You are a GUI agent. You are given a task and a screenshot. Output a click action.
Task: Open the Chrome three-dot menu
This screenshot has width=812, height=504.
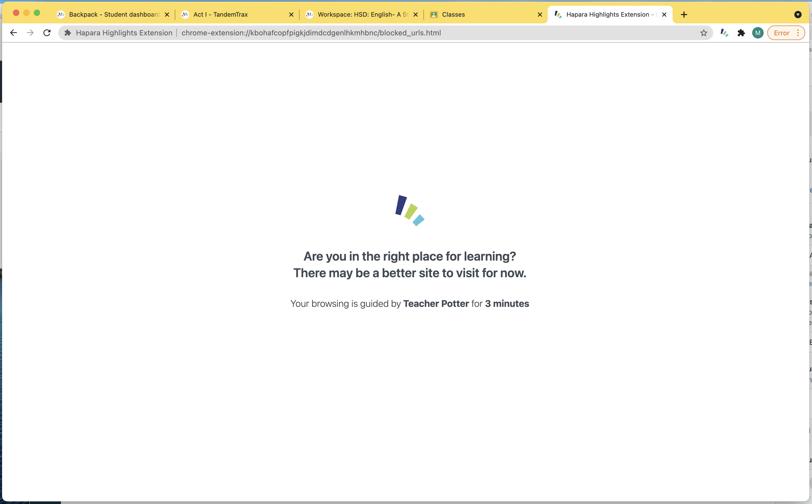tap(798, 33)
